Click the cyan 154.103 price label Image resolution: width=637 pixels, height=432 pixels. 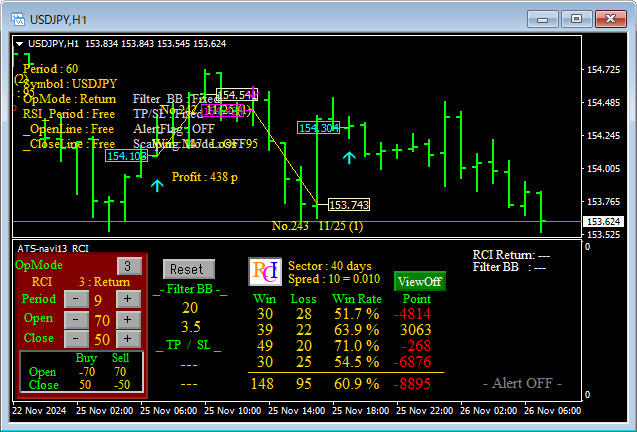coord(126,156)
